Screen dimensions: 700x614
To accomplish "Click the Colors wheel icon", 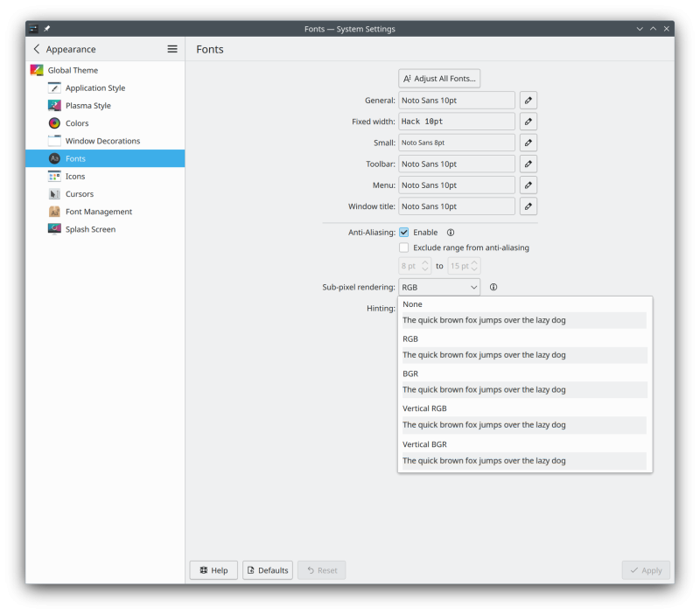I will pyautogui.click(x=54, y=123).
